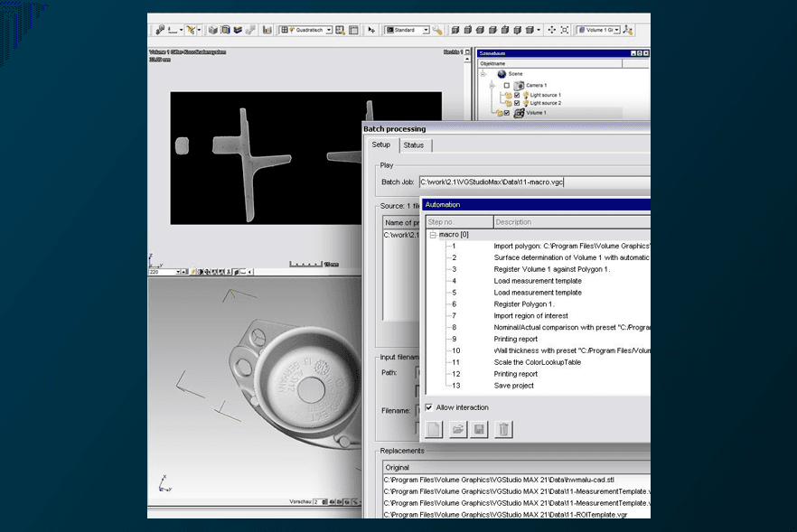Enable the Camera 1 checkbox
The height and width of the screenshot is (532, 797).
pos(507,85)
